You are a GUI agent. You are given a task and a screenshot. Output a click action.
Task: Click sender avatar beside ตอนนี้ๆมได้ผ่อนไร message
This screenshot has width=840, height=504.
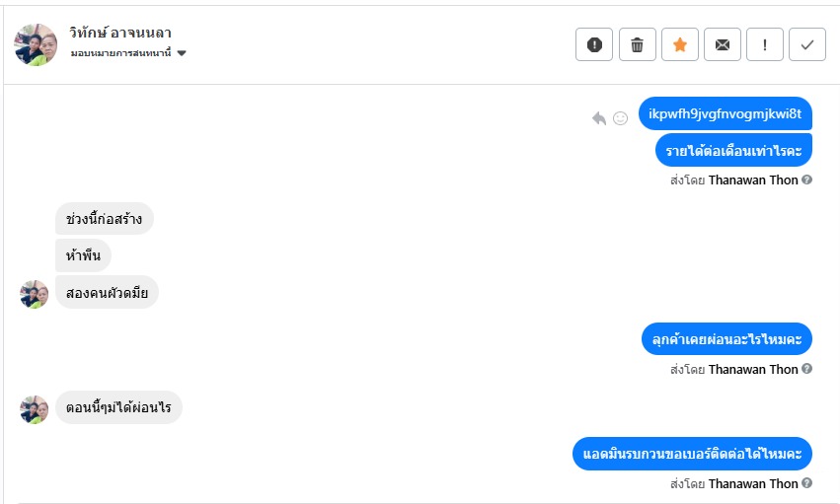click(x=35, y=409)
